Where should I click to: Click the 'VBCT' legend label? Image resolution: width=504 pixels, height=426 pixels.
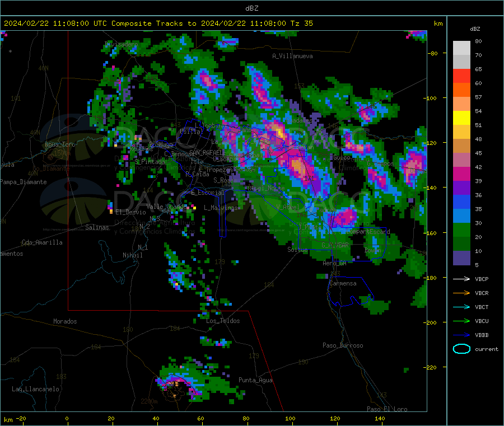pyautogui.click(x=482, y=307)
